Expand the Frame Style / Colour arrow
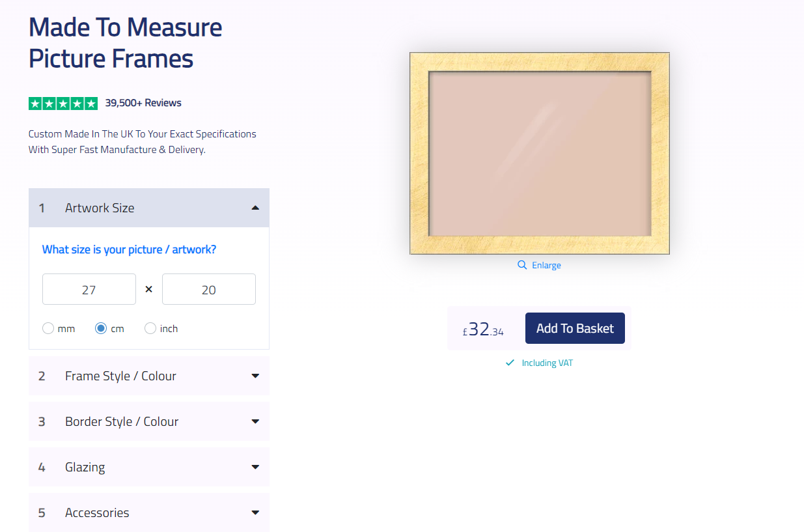Viewport: 804px width, 532px height. (255, 376)
